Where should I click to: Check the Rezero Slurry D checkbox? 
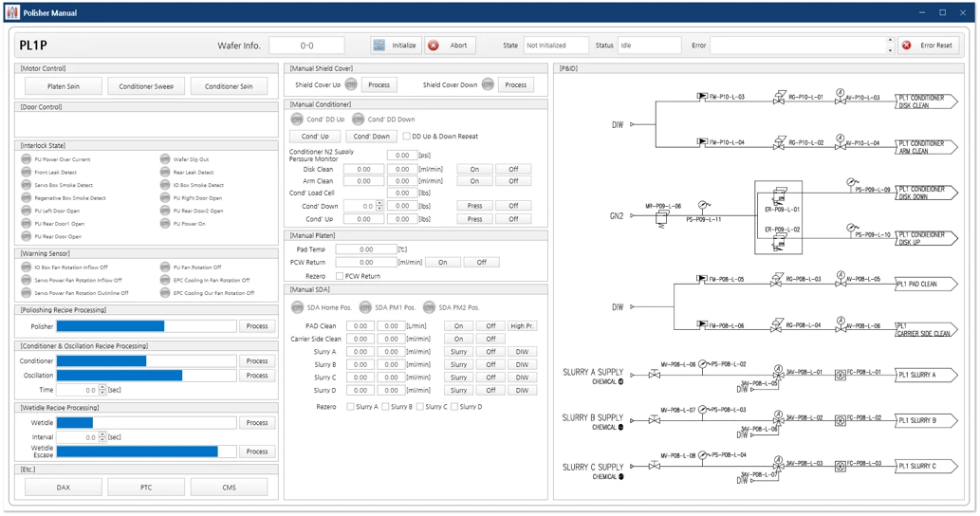tap(454, 407)
